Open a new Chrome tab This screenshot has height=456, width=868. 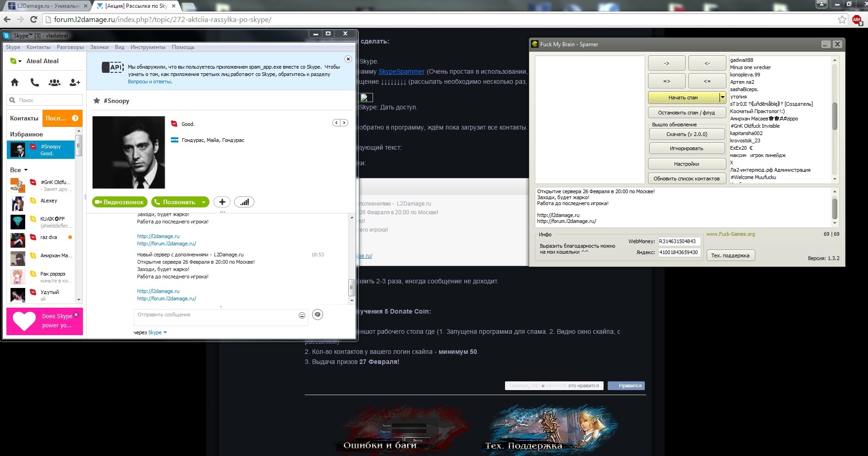pyautogui.click(x=189, y=6)
